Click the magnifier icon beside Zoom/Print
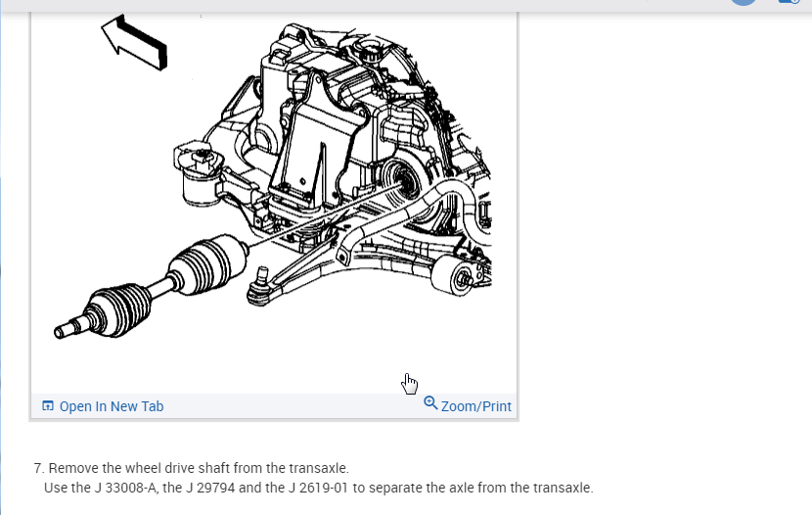The height and width of the screenshot is (515, 812). click(x=430, y=403)
